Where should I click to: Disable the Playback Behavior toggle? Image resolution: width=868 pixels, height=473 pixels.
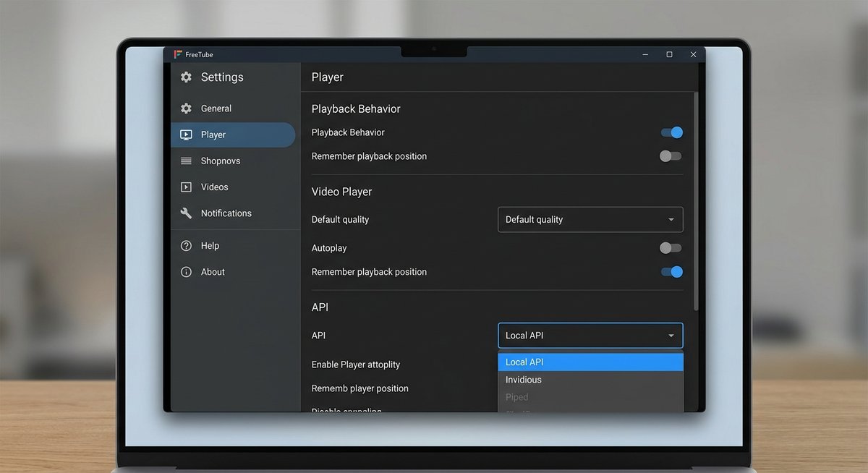[670, 132]
